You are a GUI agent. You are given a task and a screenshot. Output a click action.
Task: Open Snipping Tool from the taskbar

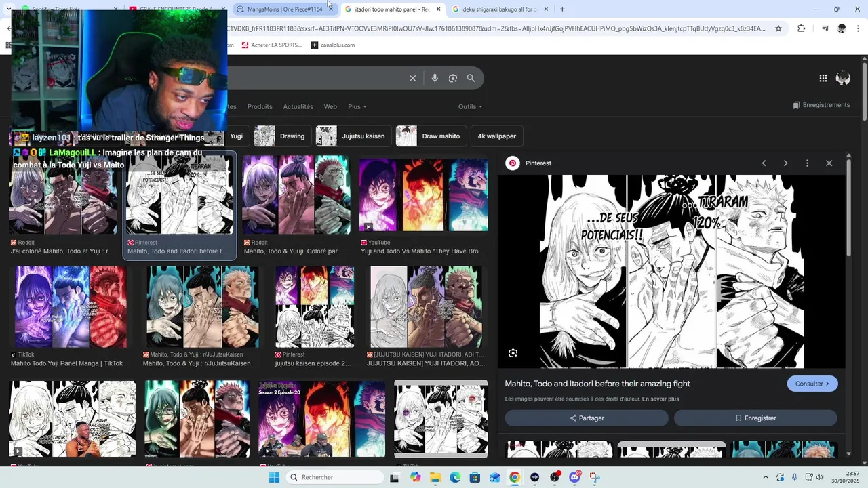coord(595,477)
